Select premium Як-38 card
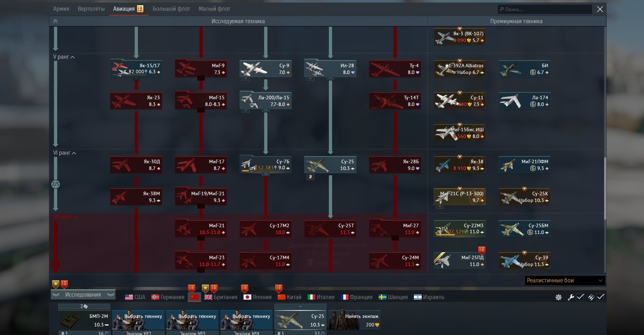This screenshot has height=335, width=644. click(460, 165)
